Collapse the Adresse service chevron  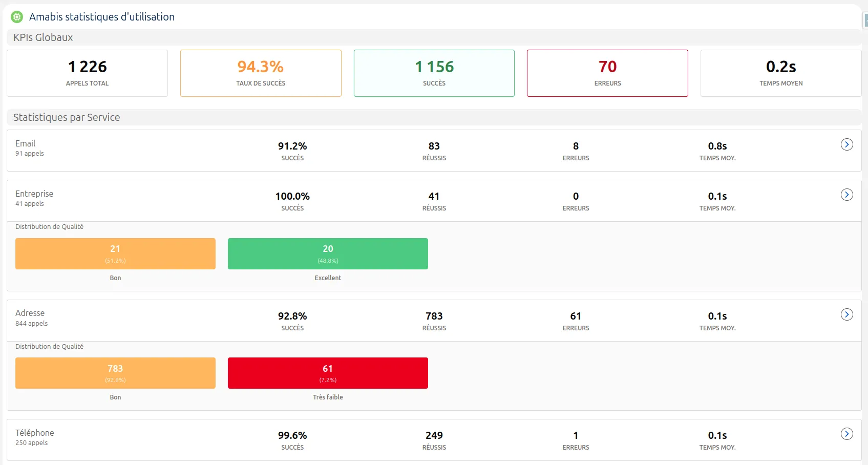[846, 314]
